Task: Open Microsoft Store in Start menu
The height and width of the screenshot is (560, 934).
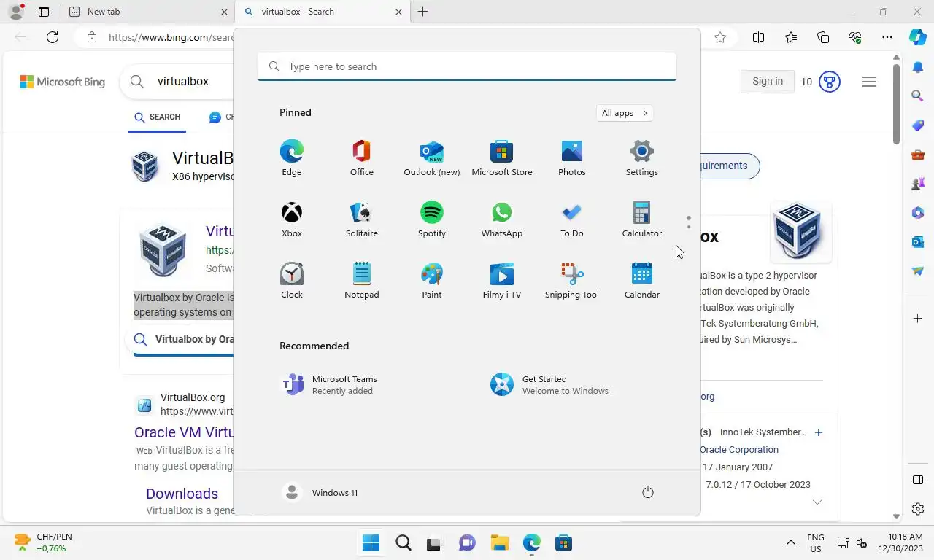Action: pyautogui.click(x=502, y=158)
